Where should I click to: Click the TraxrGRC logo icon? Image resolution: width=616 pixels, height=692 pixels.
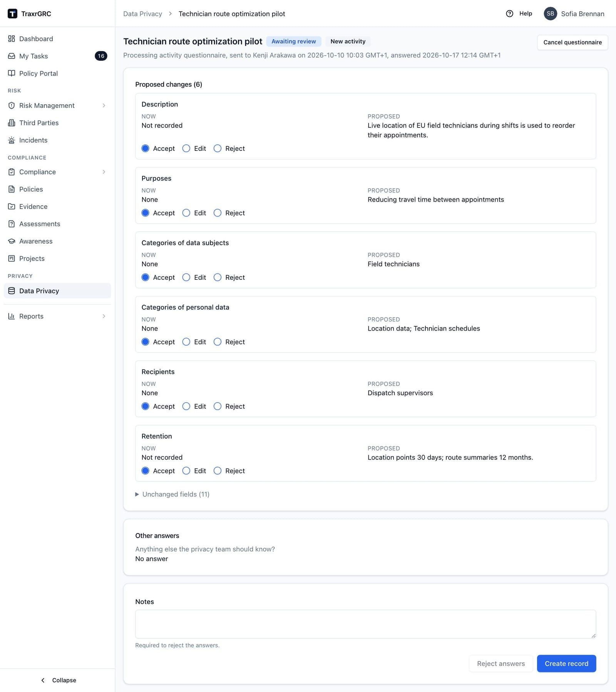(x=12, y=13)
